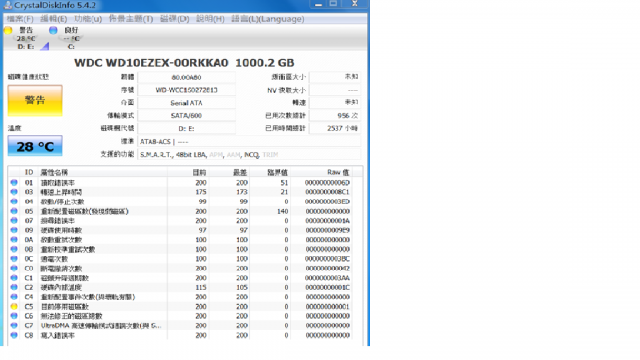Select raw value 00000000006D in row 01
640x360 pixels.
pos(327,182)
